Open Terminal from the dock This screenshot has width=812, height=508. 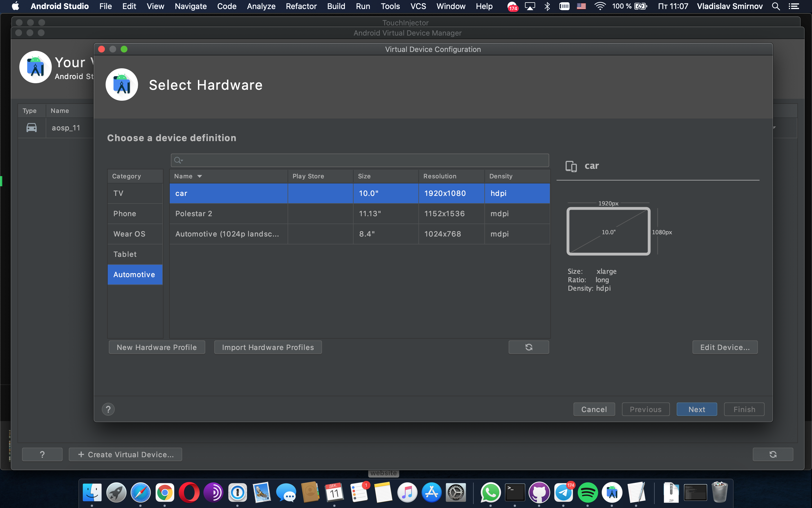click(515, 492)
